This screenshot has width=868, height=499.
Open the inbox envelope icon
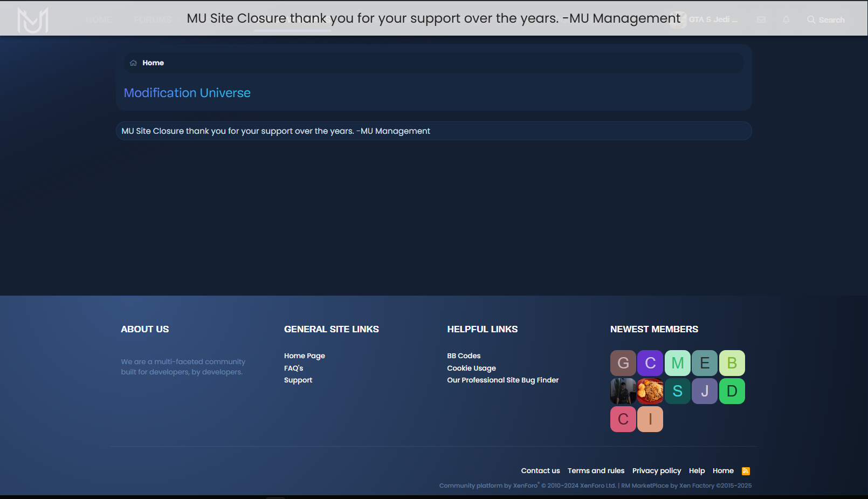761,20
